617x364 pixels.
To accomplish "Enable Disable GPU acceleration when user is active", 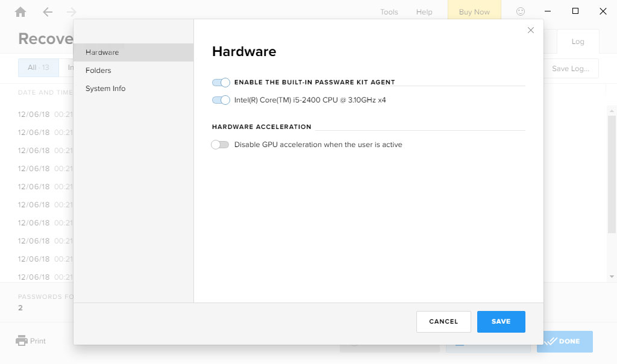I will (221, 145).
